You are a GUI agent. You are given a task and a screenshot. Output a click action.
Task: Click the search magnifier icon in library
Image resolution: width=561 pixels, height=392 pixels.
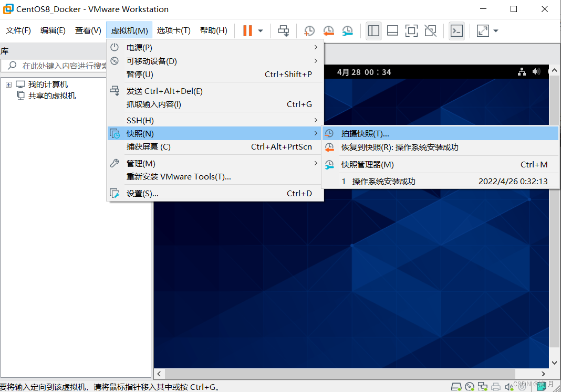12,66
